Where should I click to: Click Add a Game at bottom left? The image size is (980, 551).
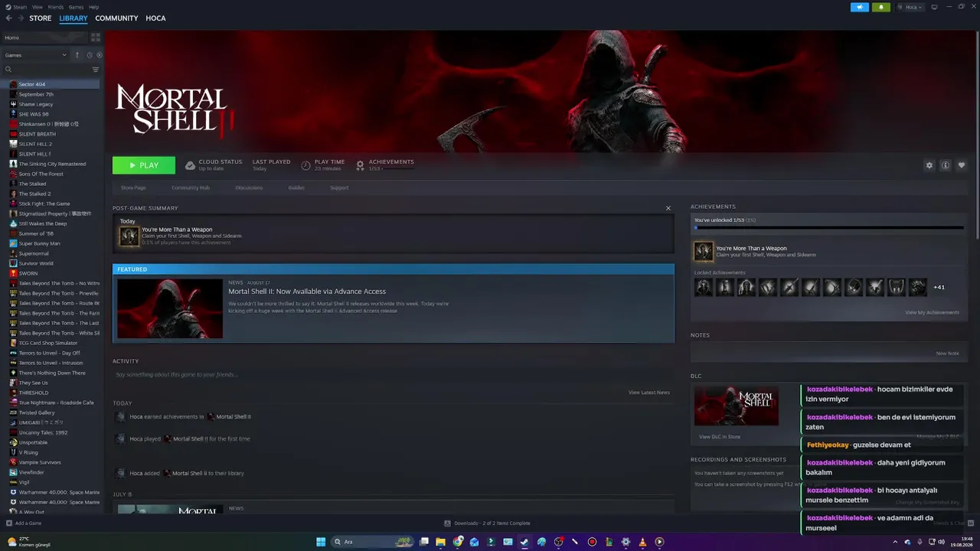point(24,523)
